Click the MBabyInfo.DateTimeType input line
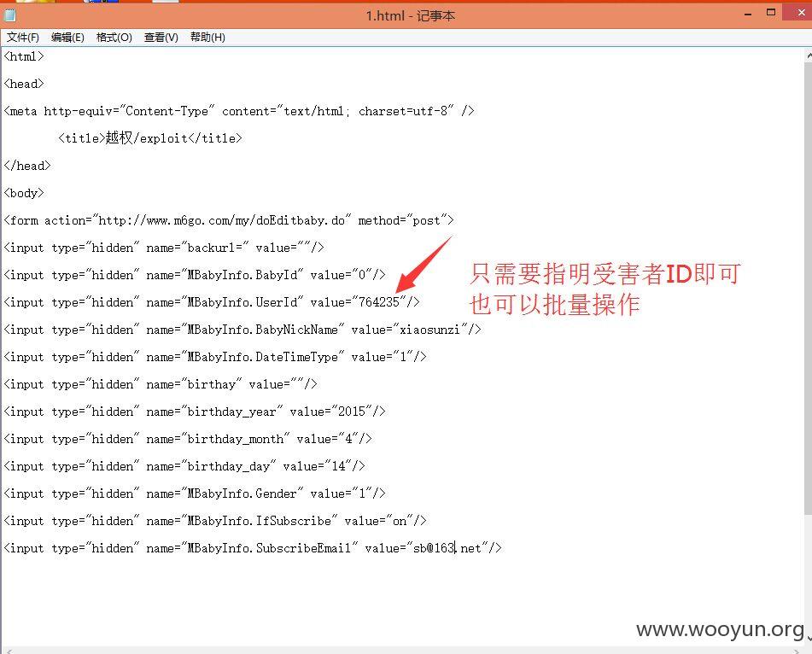This screenshot has width=812, height=654. point(215,357)
